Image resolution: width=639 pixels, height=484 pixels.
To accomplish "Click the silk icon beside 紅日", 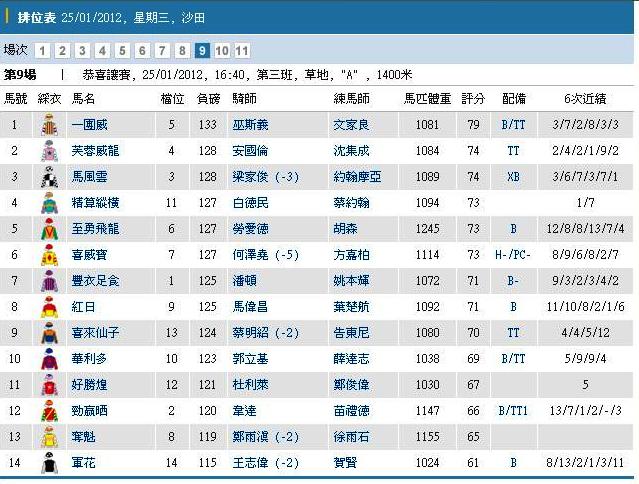I will 48,307.
